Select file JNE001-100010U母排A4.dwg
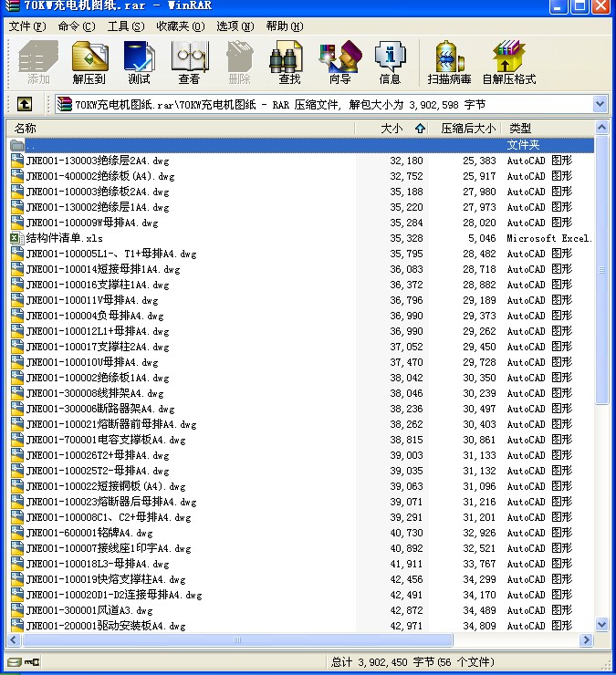Image resolution: width=616 pixels, height=675 pixels. point(92,362)
